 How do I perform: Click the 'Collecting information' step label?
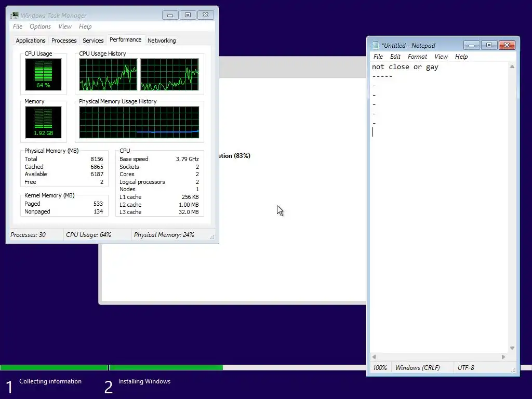[x=50, y=381]
